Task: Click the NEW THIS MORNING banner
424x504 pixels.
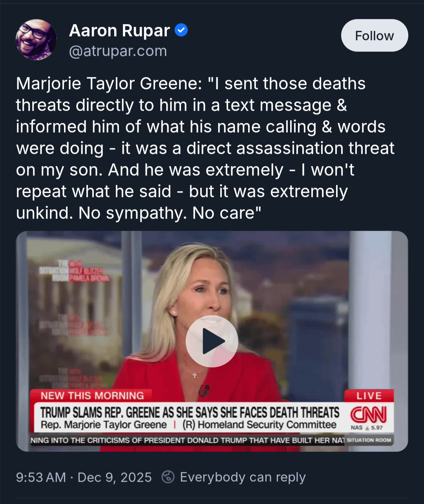Action: coord(92,396)
